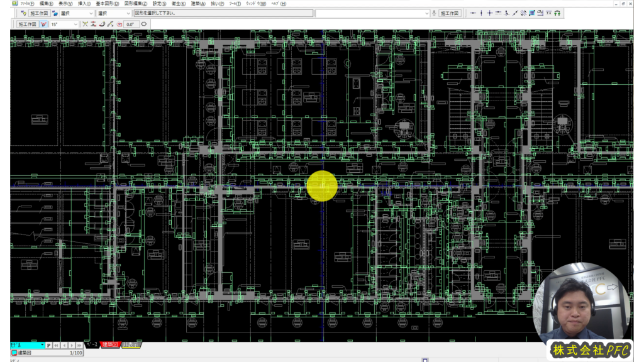The height and width of the screenshot is (362, 644).
Task: Click the 0.0° angle input field
Action: click(x=131, y=25)
